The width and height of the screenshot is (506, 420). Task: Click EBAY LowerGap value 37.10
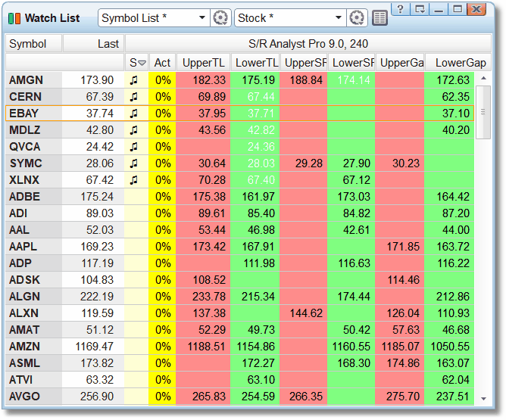(456, 114)
